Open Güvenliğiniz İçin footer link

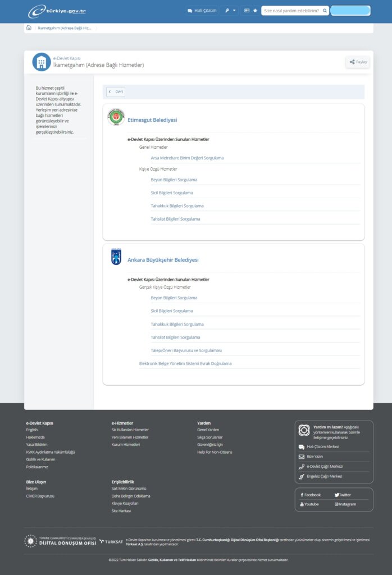209,445
